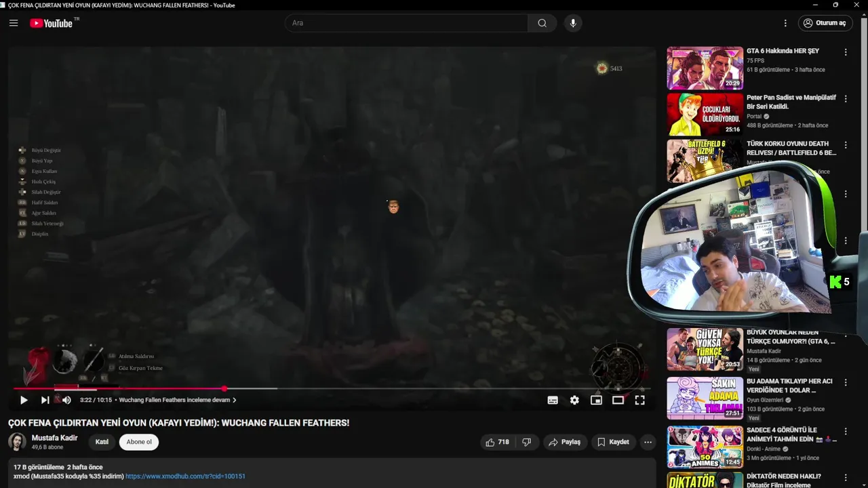
Task: Expand chapter Wuchang Fallen Feathers inceleme devam
Action: 178,400
